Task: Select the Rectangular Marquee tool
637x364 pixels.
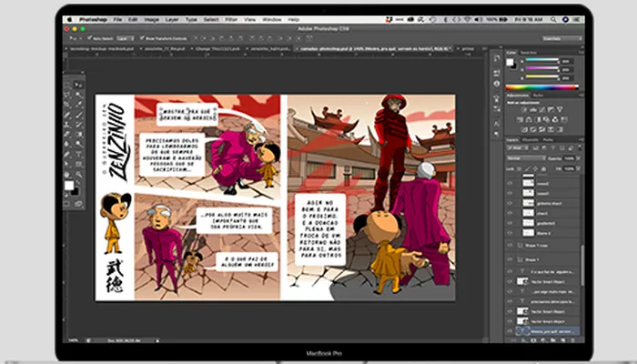Action: 68,85
